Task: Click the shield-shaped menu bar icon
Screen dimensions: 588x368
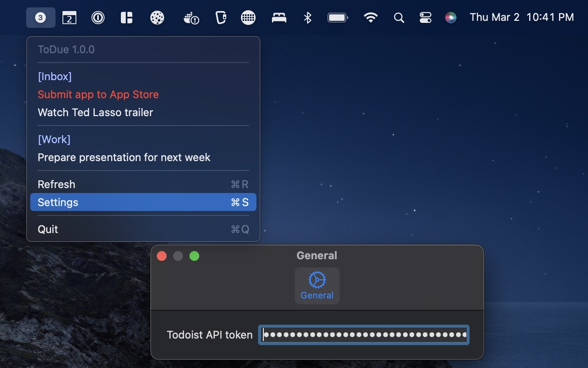Action: (x=220, y=18)
